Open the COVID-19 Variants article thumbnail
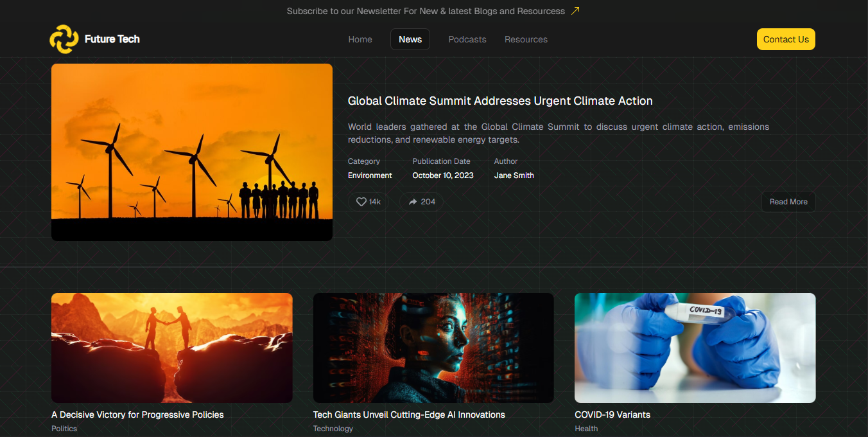The image size is (868, 437). tap(695, 348)
